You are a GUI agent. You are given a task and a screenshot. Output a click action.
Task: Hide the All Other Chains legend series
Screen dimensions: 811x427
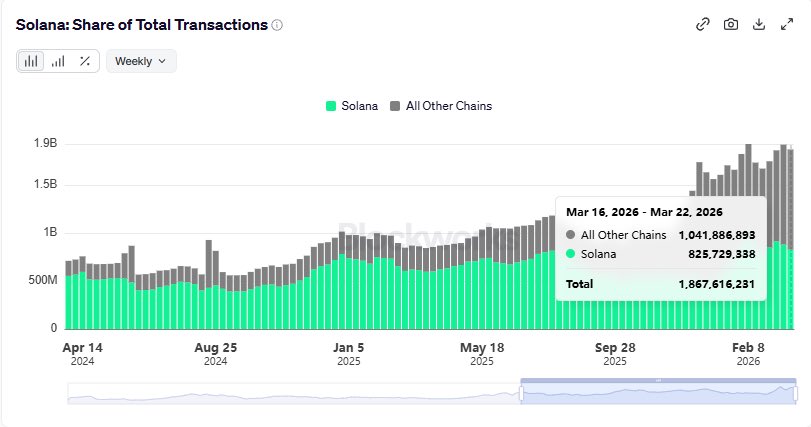[448, 106]
